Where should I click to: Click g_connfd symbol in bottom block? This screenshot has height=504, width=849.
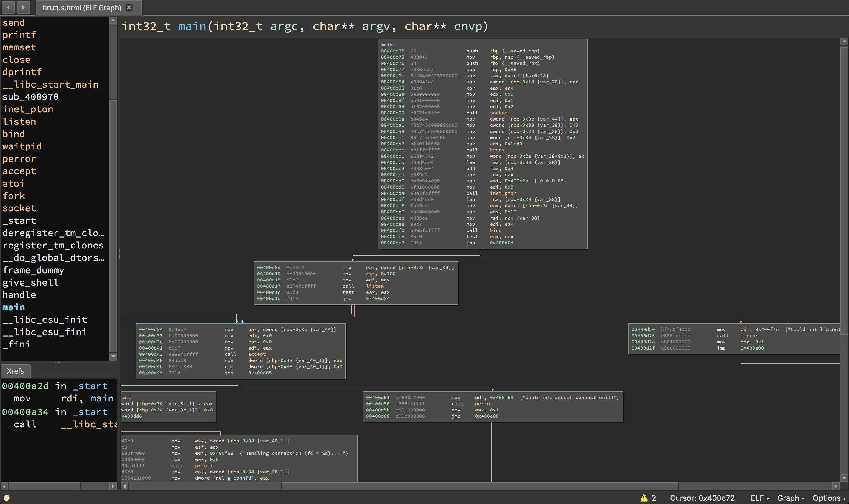(x=239, y=478)
